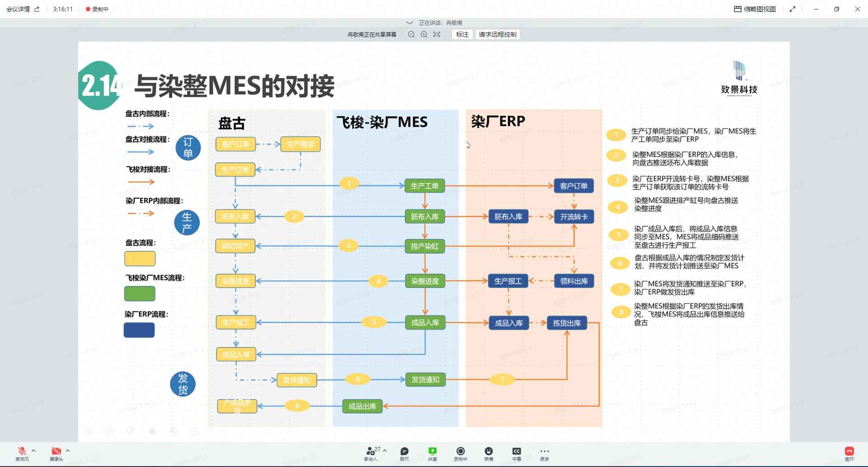Image resolution: width=868 pixels, height=467 pixels.
Task: Toggle captions with the CC button
Action: tap(517, 453)
